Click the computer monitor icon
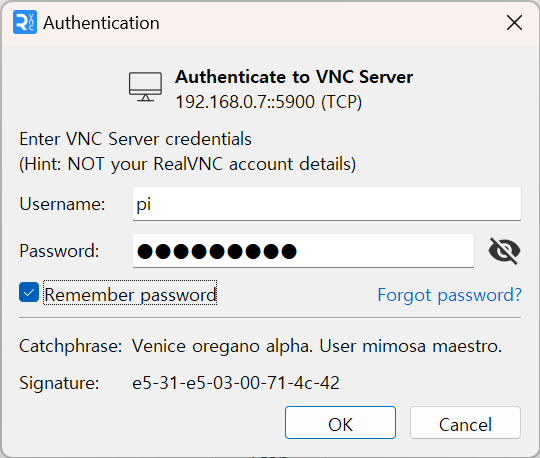 pos(145,87)
